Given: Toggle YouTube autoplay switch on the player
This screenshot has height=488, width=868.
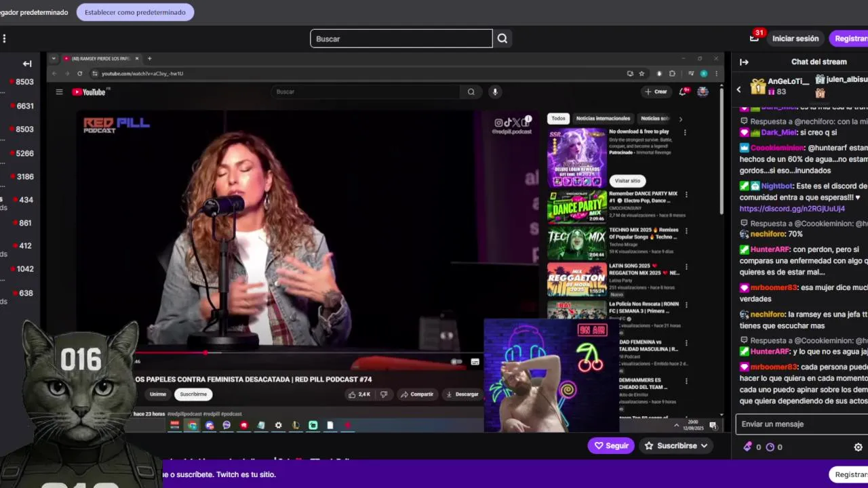Looking at the screenshot, I should (456, 362).
